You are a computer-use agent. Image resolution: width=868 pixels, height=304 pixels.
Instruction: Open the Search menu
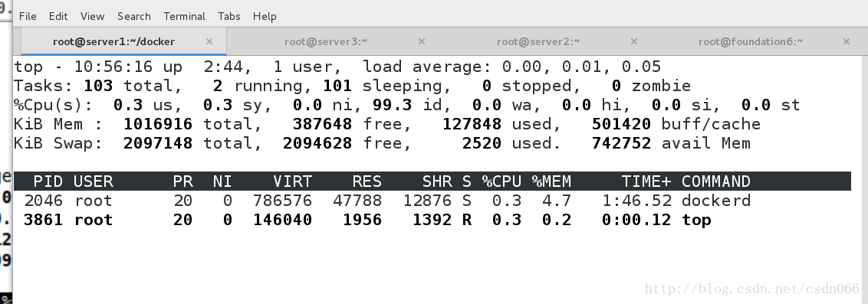coord(134,16)
